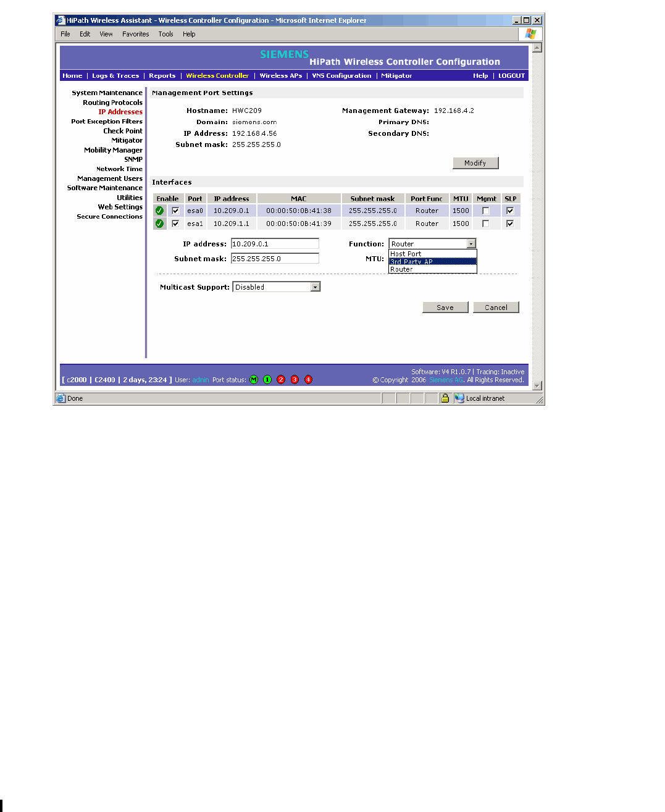Open the browser Help menu
The width and height of the screenshot is (665, 812).
(189, 34)
